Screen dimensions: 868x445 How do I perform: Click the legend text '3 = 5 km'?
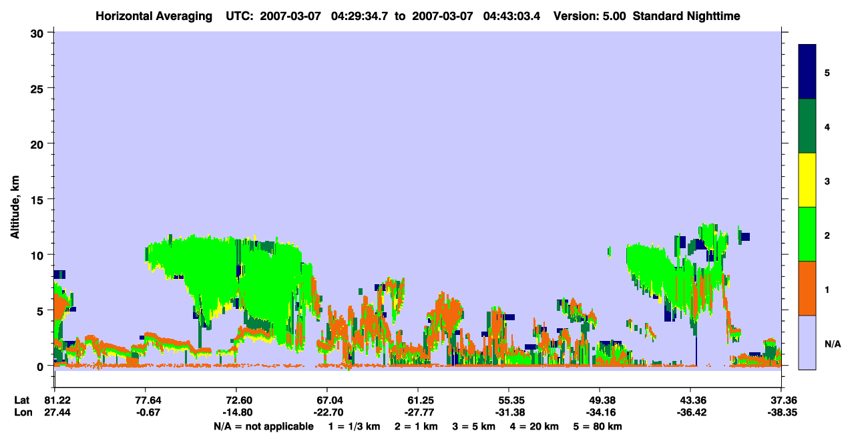(x=475, y=426)
